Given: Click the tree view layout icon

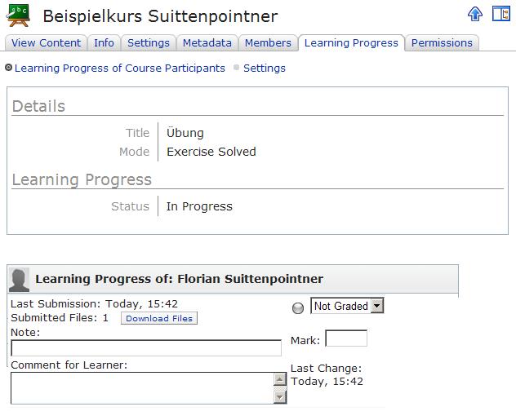Looking at the screenshot, I should (500, 14).
